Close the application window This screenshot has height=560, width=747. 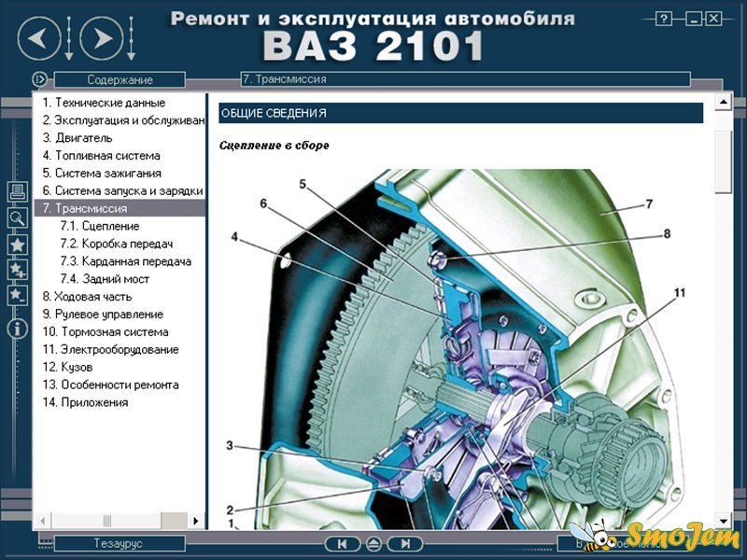[x=713, y=19]
